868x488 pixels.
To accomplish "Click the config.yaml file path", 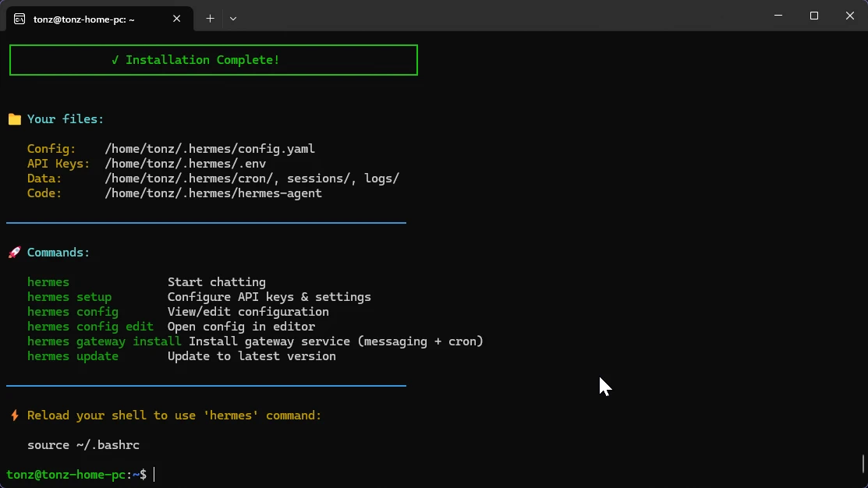I will pyautogui.click(x=210, y=149).
